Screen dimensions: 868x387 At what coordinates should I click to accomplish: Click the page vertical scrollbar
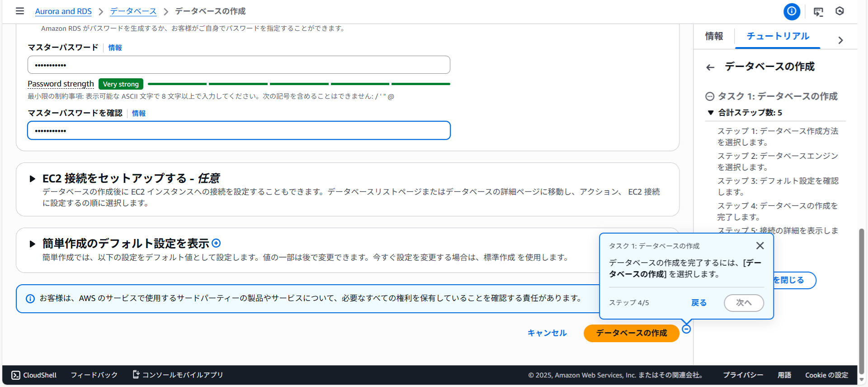coord(862,299)
